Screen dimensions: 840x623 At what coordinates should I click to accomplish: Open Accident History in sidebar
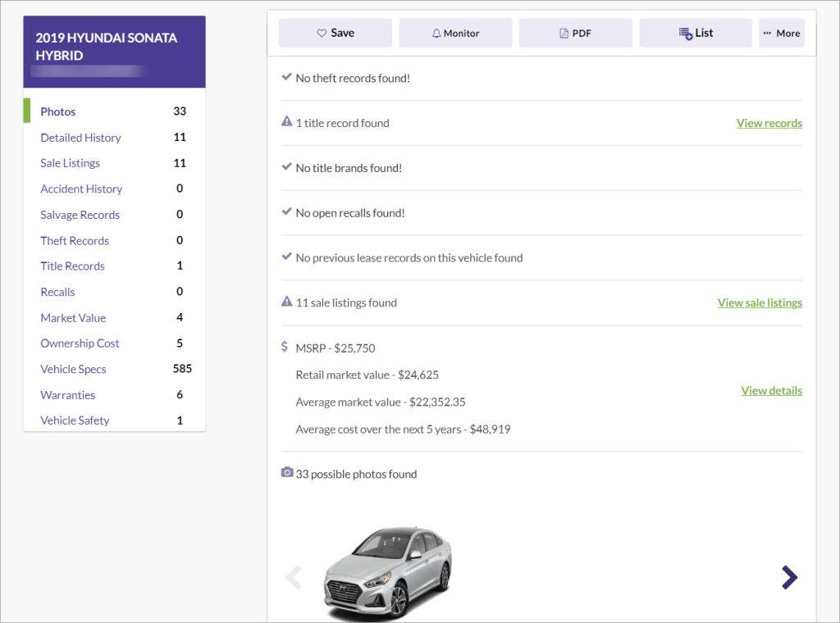(x=81, y=189)
